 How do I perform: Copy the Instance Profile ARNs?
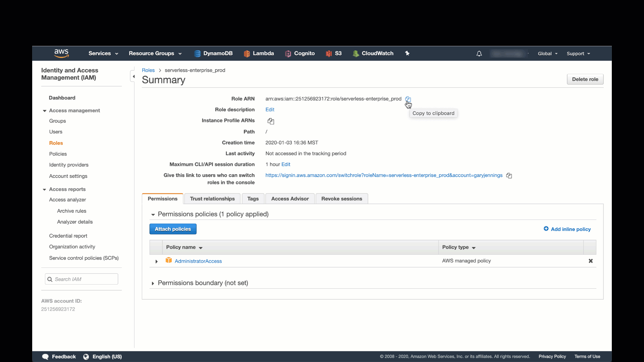click(271, 121)
